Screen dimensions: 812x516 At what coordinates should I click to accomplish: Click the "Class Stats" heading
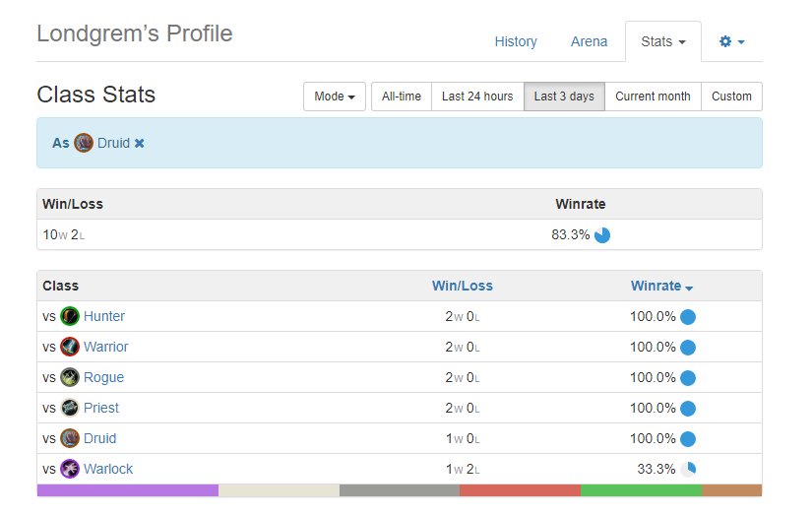96,95
